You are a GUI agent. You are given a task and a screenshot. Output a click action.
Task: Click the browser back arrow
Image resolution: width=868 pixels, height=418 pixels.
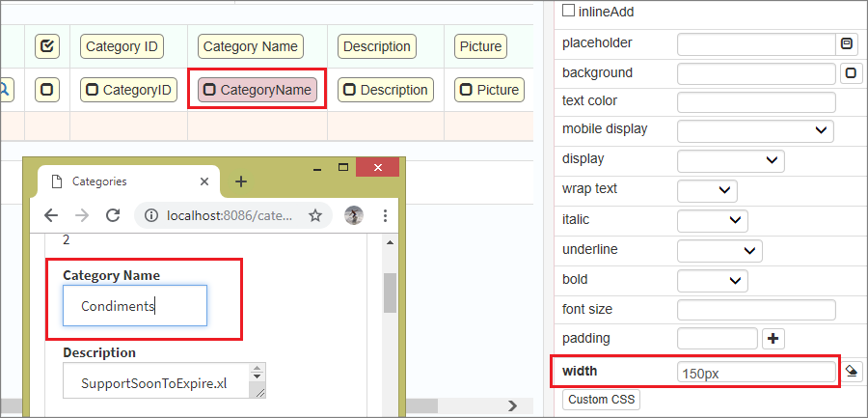tap(51, 215)
